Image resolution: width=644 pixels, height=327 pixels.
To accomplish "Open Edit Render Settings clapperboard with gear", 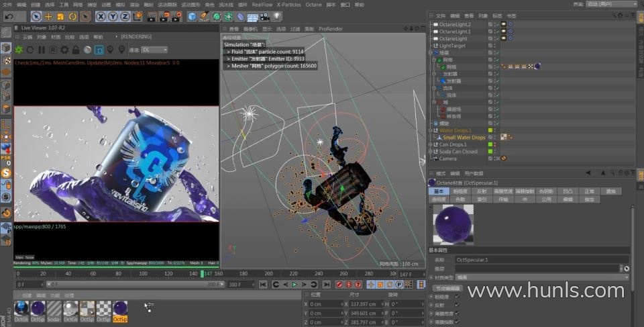I will point(176,17).
